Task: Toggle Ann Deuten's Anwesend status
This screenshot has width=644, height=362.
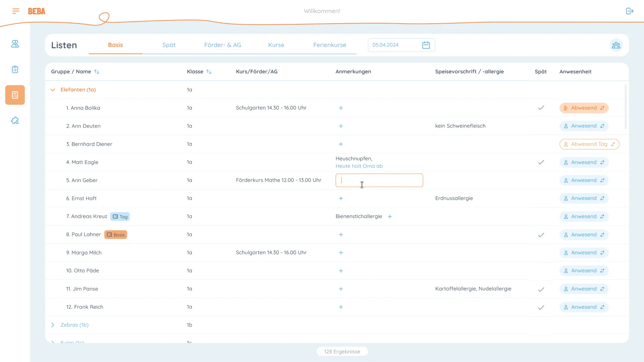Action: 584,126
